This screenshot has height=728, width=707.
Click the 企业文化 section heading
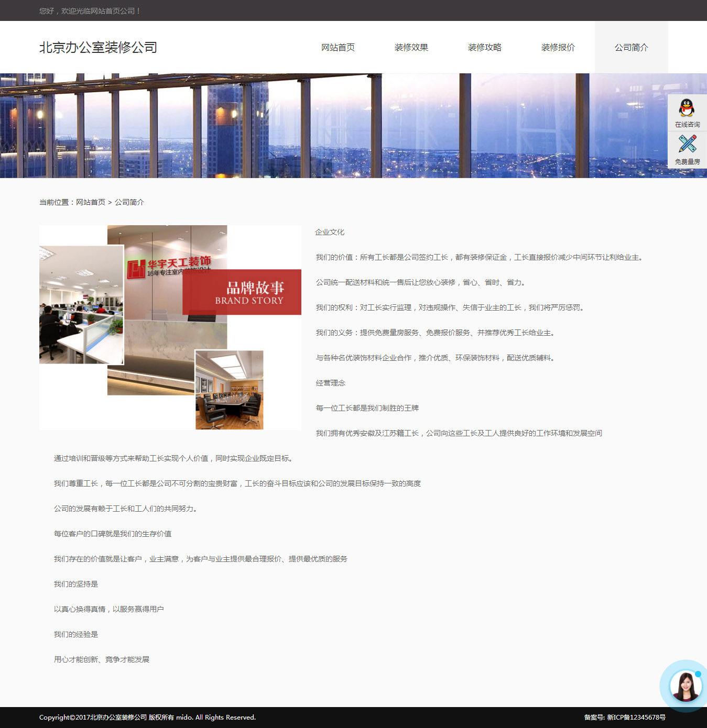tap(330, 232)
